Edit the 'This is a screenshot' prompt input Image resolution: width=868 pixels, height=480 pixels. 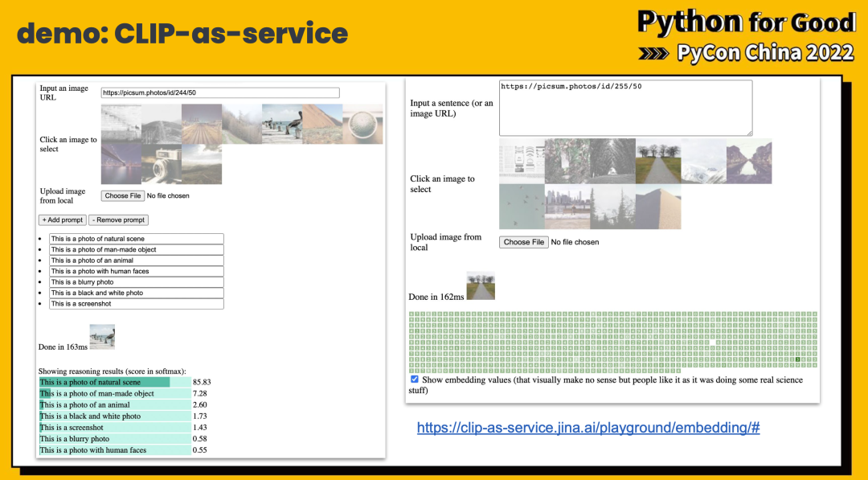pyautogui.click(x=136, y=303)
